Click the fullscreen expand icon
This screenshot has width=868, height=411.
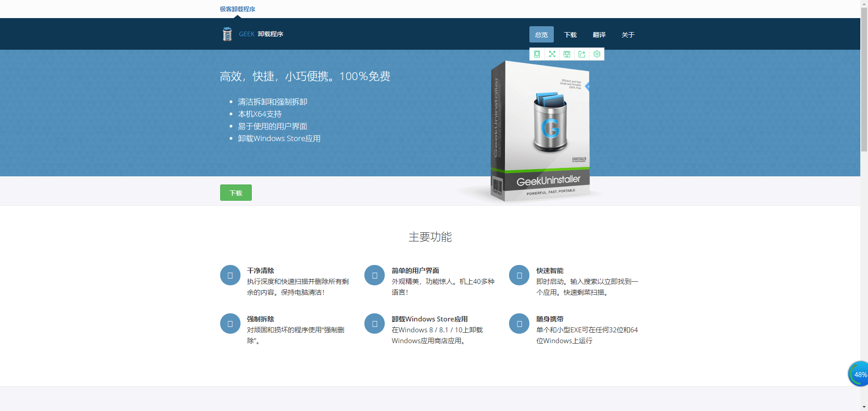pos(552,54)
